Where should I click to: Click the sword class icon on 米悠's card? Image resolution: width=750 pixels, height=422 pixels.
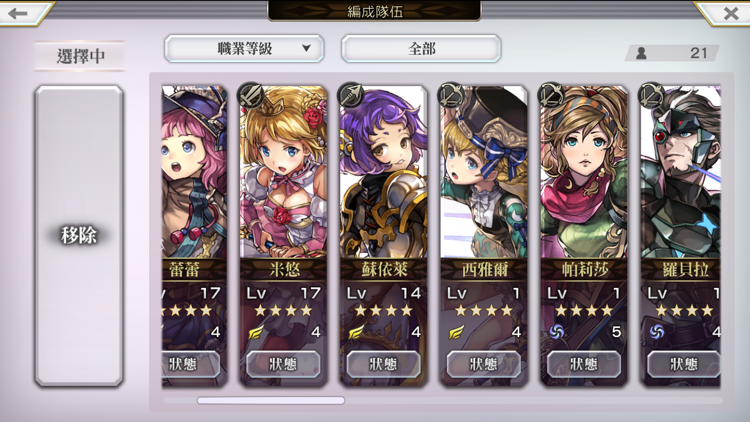tap(251, 94)
